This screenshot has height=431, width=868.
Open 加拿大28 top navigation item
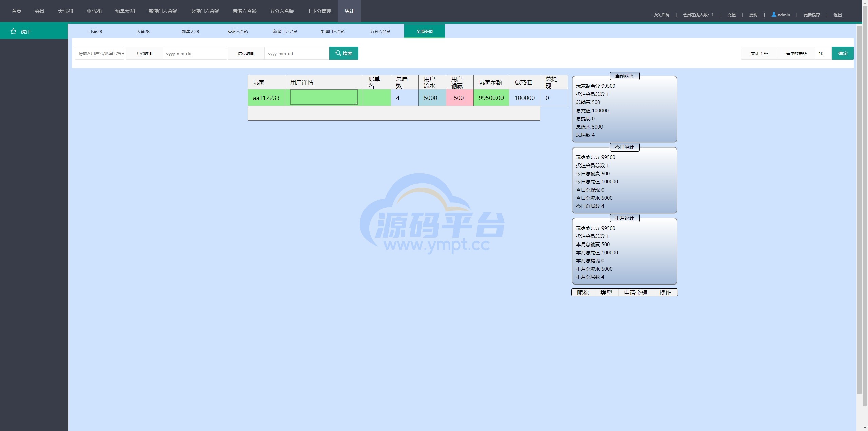pyautogui.click(x=125, y=11)
